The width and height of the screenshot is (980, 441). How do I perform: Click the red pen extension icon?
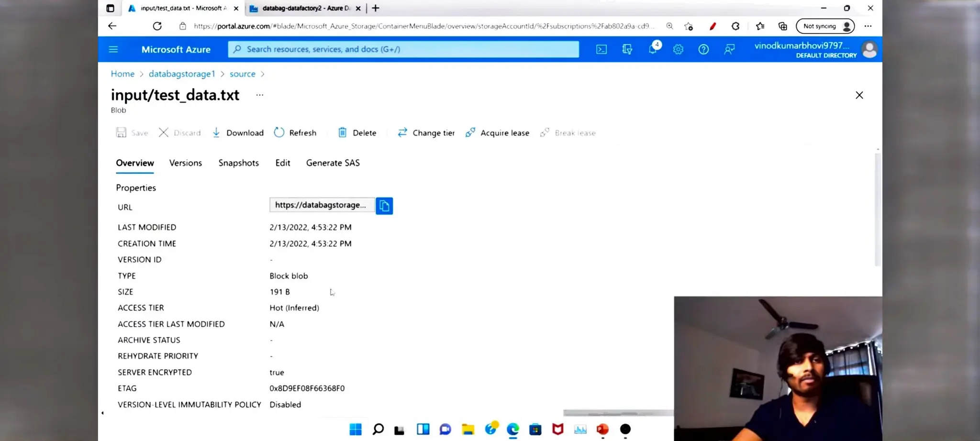[713, 26]
